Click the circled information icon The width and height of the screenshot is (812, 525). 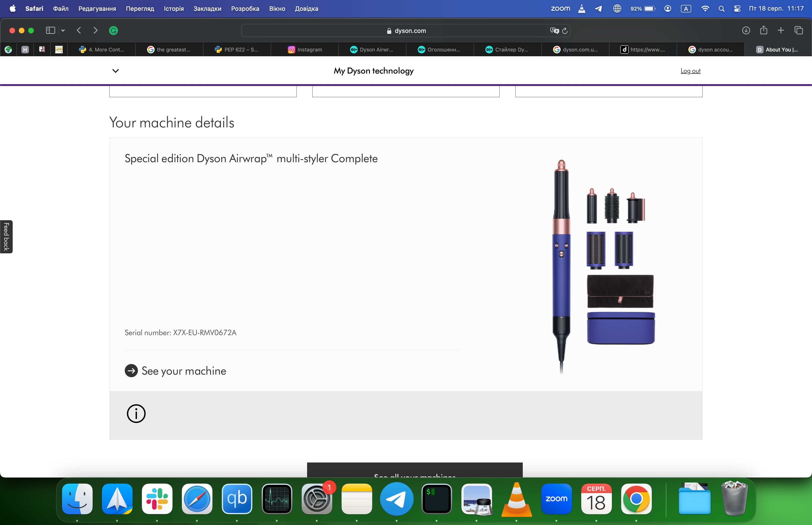[x=136, y=414]
